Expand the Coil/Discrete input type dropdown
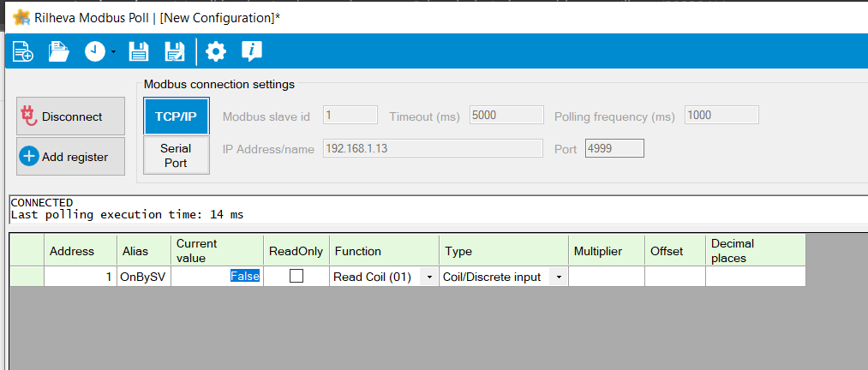Screen dimensions: 868x370 coord(559,277)
